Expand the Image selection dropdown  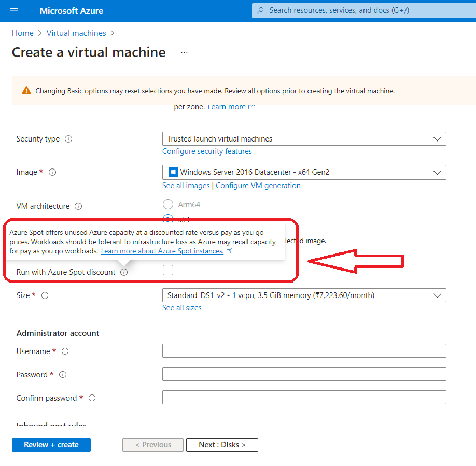304,172
